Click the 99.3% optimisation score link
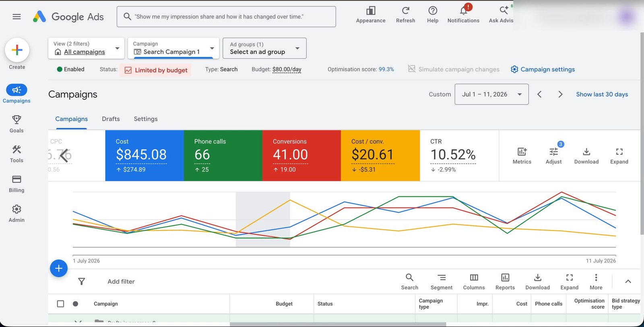 pos(386,69)
